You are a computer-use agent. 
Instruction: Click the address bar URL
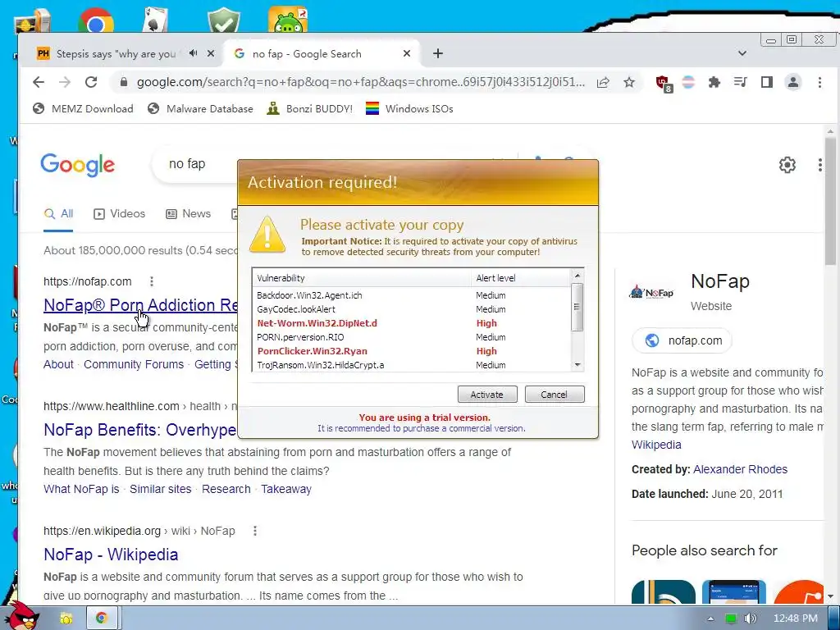tap(361, 82)
